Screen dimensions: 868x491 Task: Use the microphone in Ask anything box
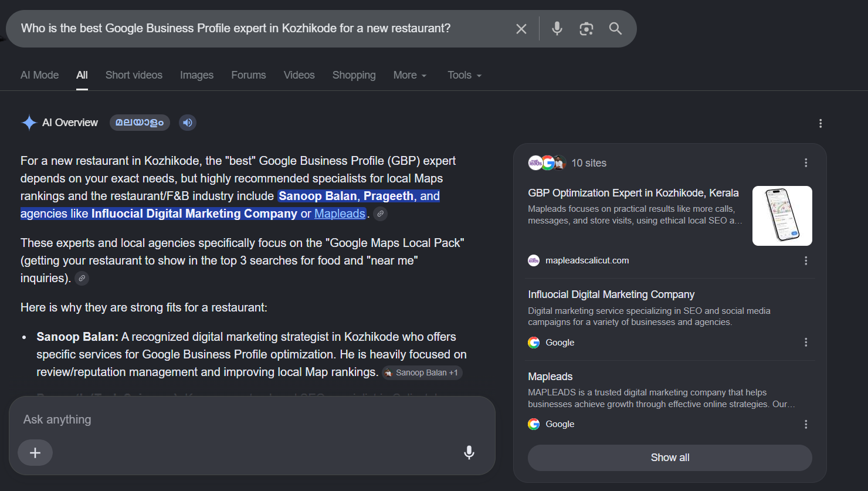469,452
